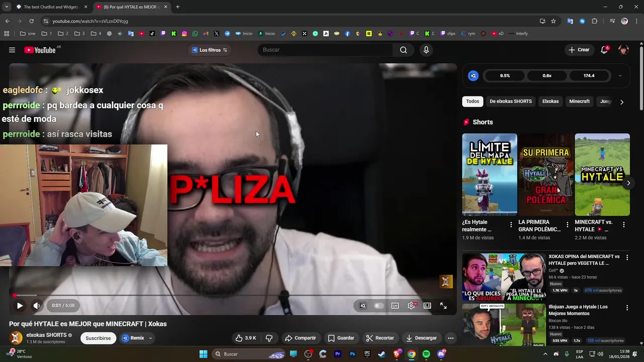Open player settings gear
Screen dimensions: 644x362
click(412, 305)
